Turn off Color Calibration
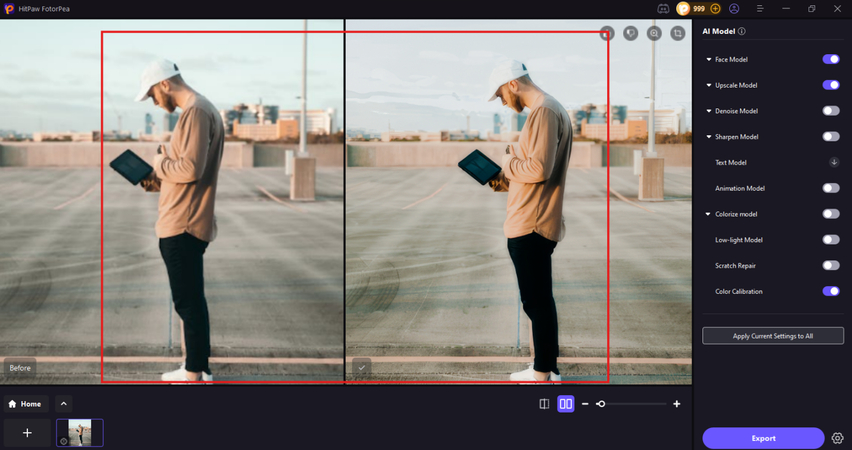Image resolution: width=852 pixels, height=450 pixels. [831, 291]
